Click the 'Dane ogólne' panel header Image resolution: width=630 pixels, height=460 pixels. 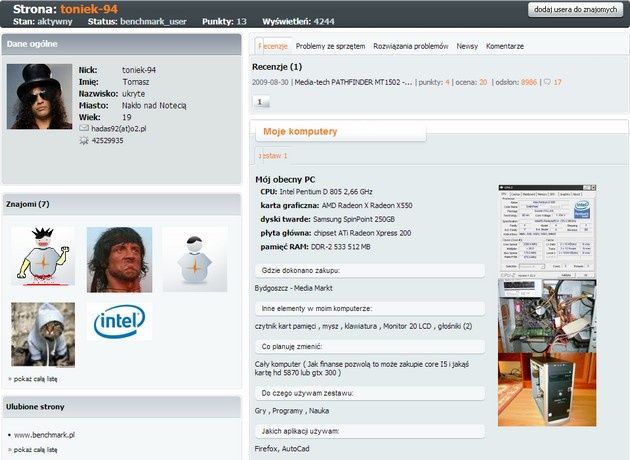click(x=121, y=44)
